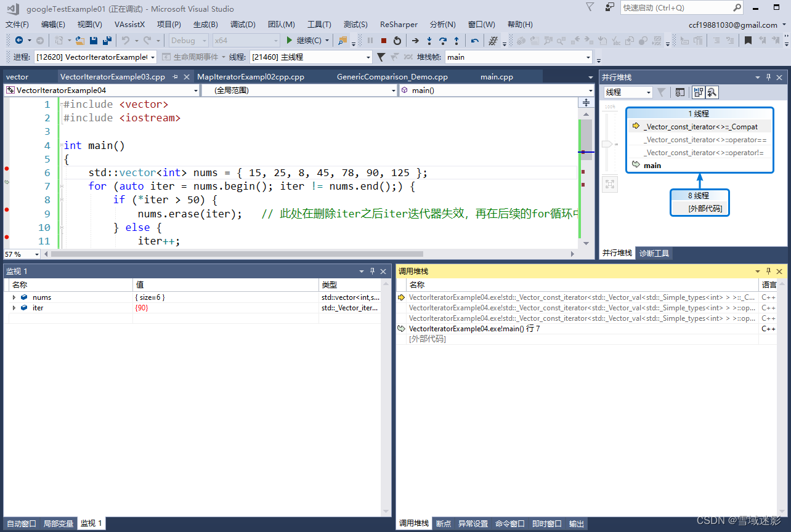Click the editor split-window handle icon
Image resolution: width=791 pixels, height=532 pixels.
tap(586, 102)
